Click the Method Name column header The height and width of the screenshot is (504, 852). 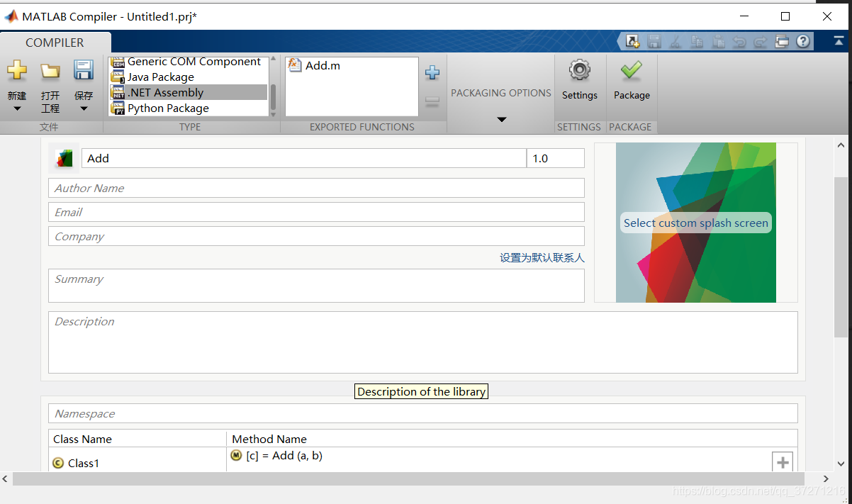[x=269, y=439]
